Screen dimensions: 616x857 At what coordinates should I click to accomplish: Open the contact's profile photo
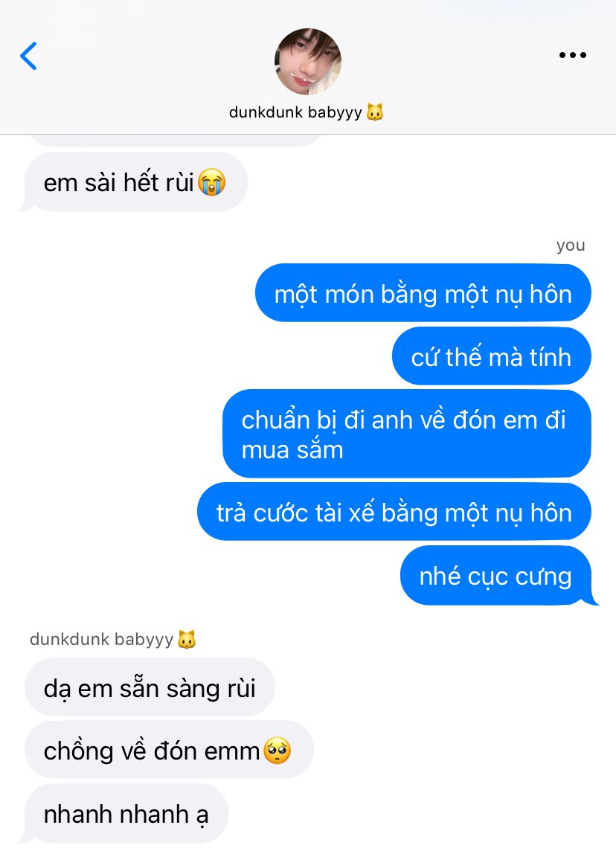tap(308, 62)
